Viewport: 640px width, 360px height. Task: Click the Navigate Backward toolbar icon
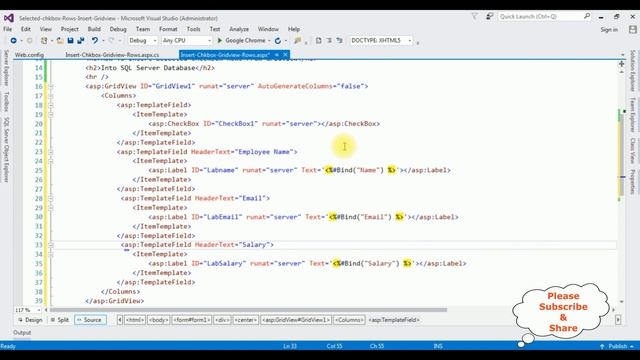(x=13, y=40)
